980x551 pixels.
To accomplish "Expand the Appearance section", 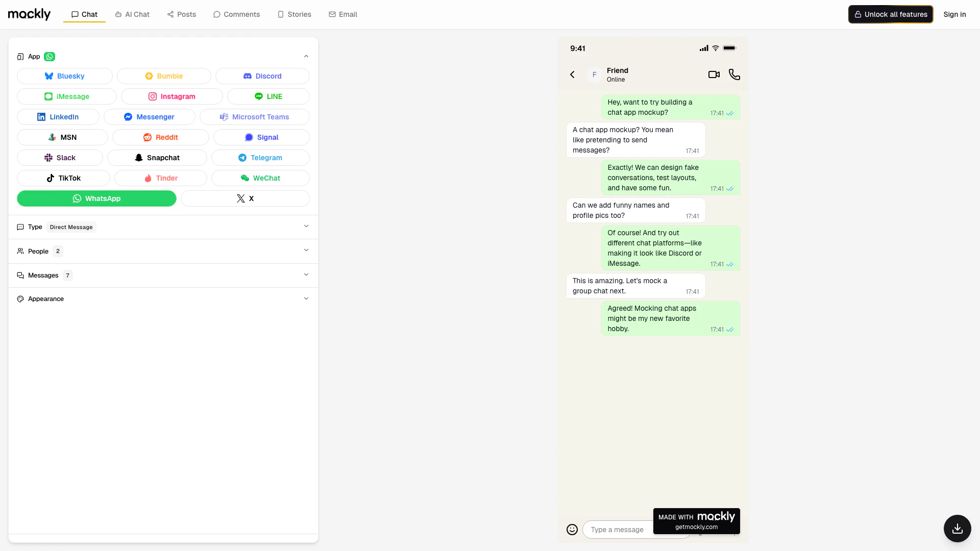I will point(306,298).
